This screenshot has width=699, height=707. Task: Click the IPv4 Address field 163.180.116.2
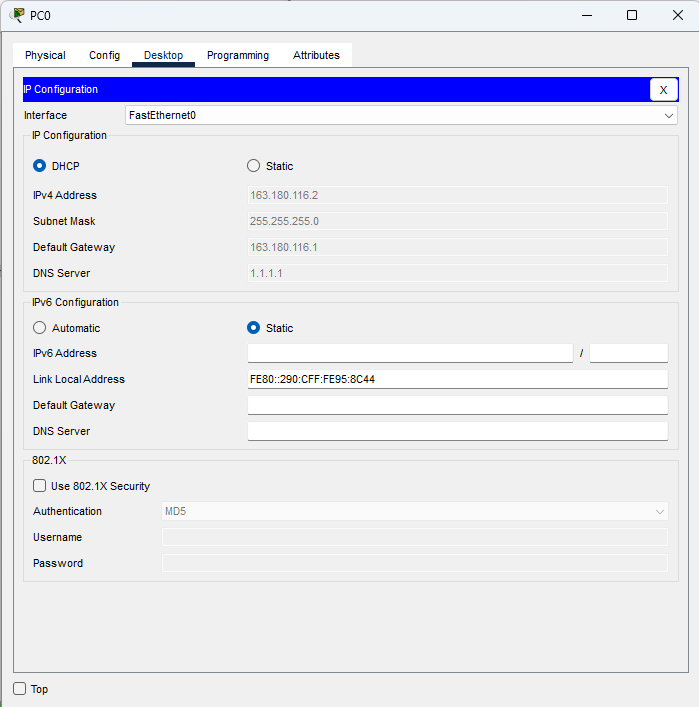point(457,195)
